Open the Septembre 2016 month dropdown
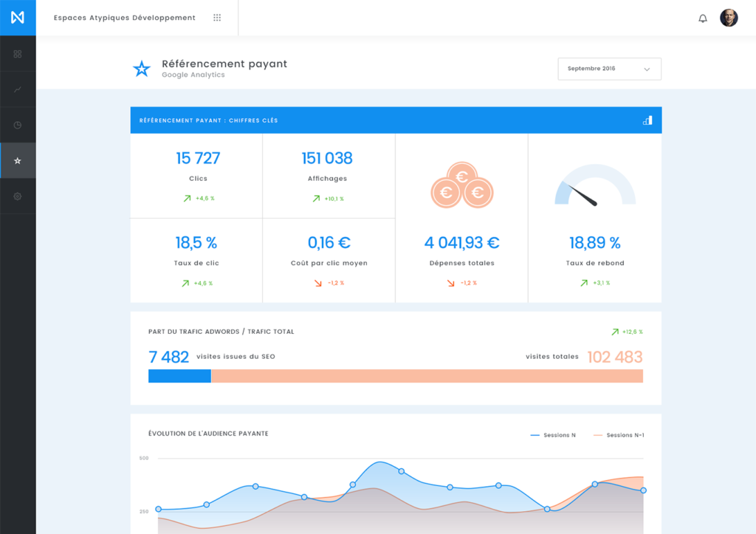Viewport: 756px width, 534px height. (x=609, y=69)
